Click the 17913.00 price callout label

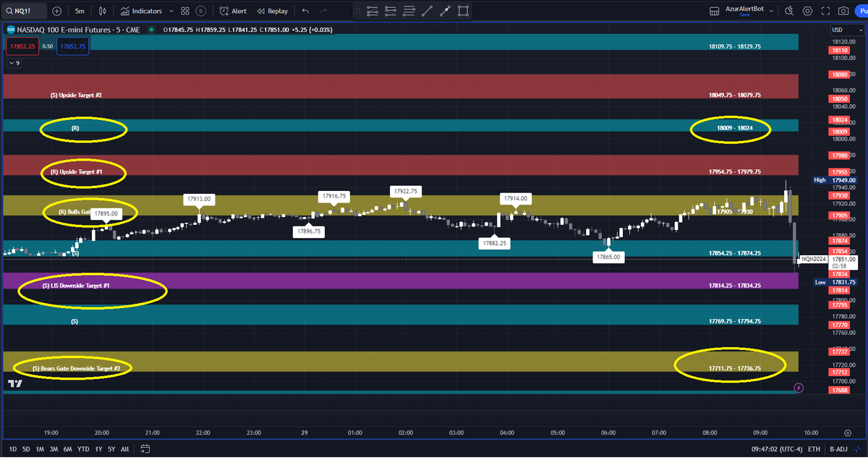pos(200,198)
